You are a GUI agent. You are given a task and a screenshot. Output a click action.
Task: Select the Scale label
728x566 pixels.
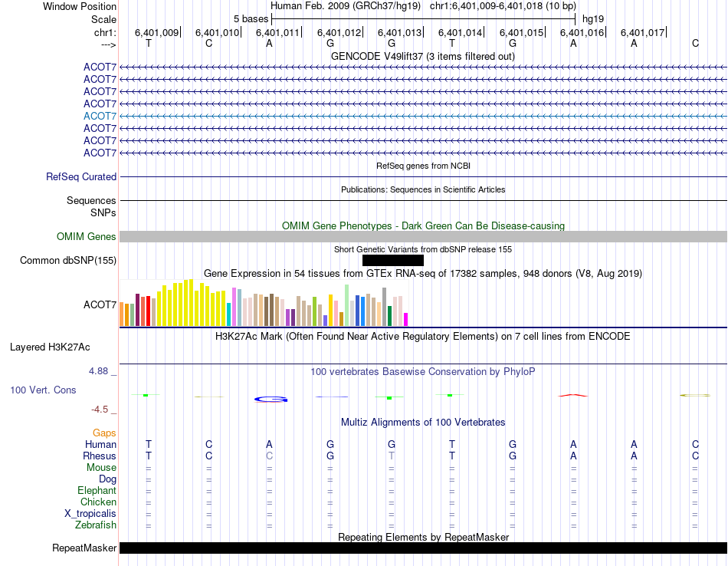[x=103, y=19]
